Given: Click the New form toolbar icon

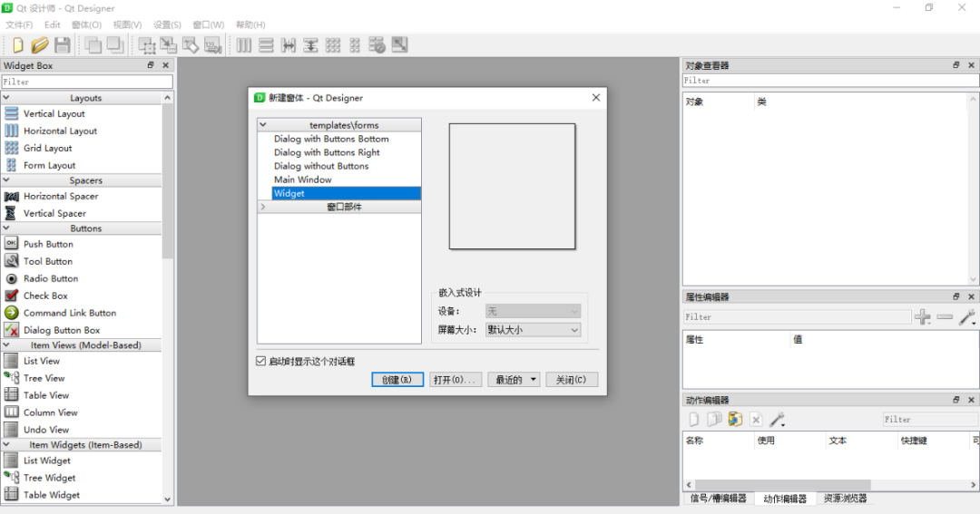Looking at the screenshot, I should pos(17,45).
